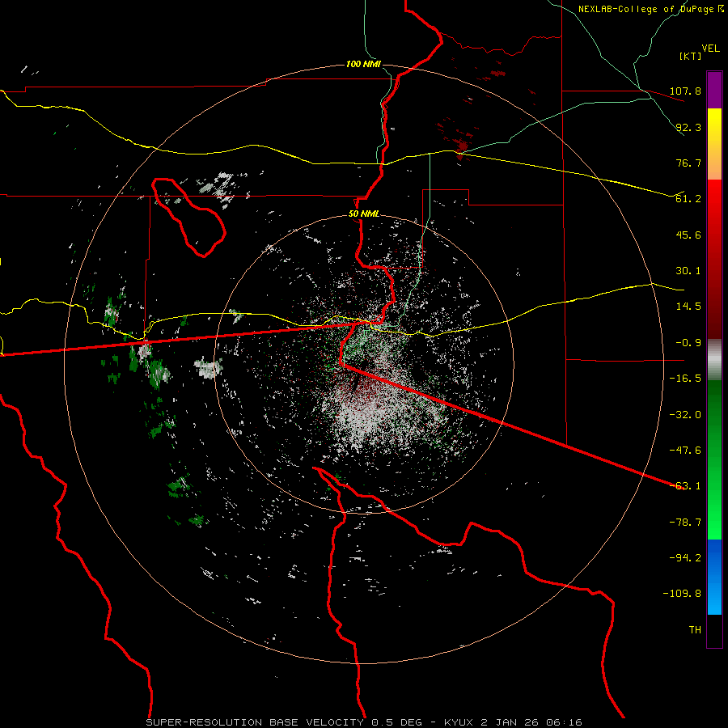The width and height of the screenshot is (728, 728).
Task: Click the -94.2 velocity scale value
Action: [685, 558]
